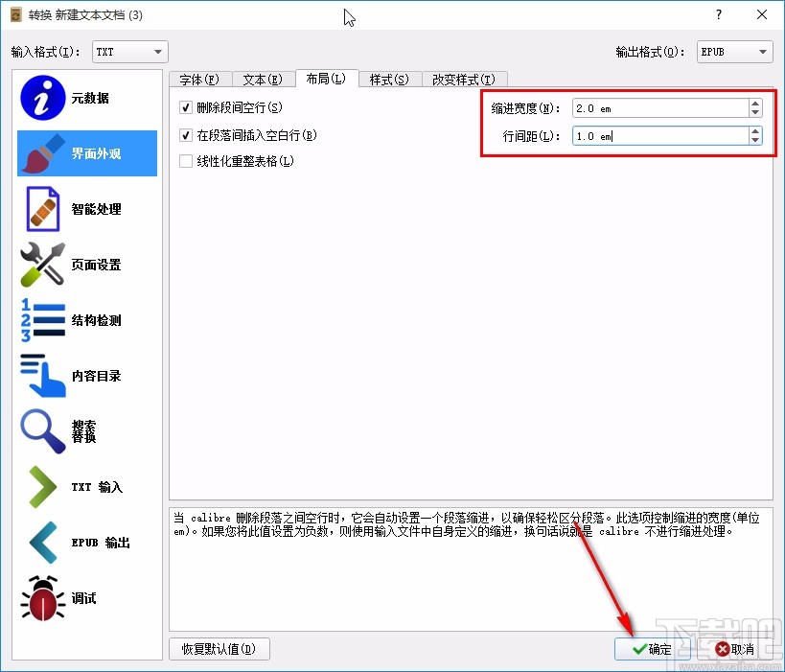Select the 页面设置 label in sidebar
Screen dimensions: 785x672
96,265
